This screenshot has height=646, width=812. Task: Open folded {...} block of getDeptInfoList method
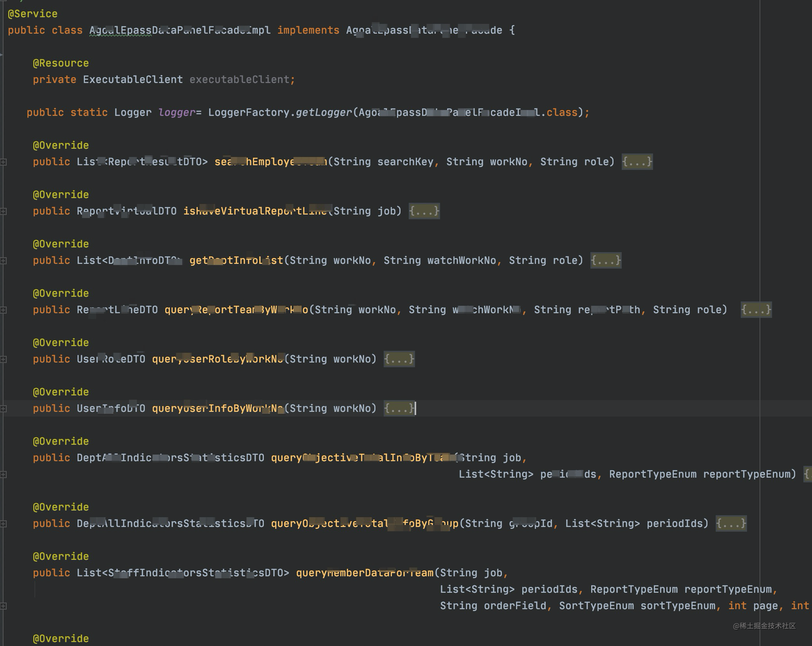(606, 260)
